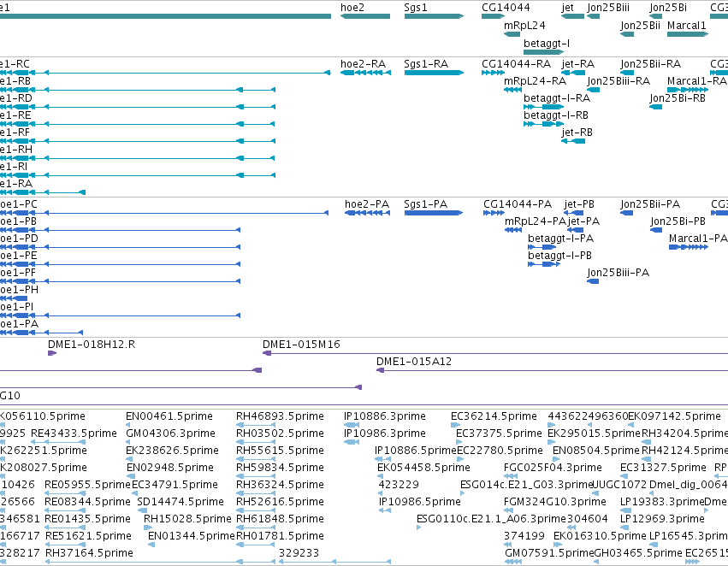Select the hoe2-PA protein label
Image resolution: width=728 pixels, height=566 pixels.
point(367,204)
